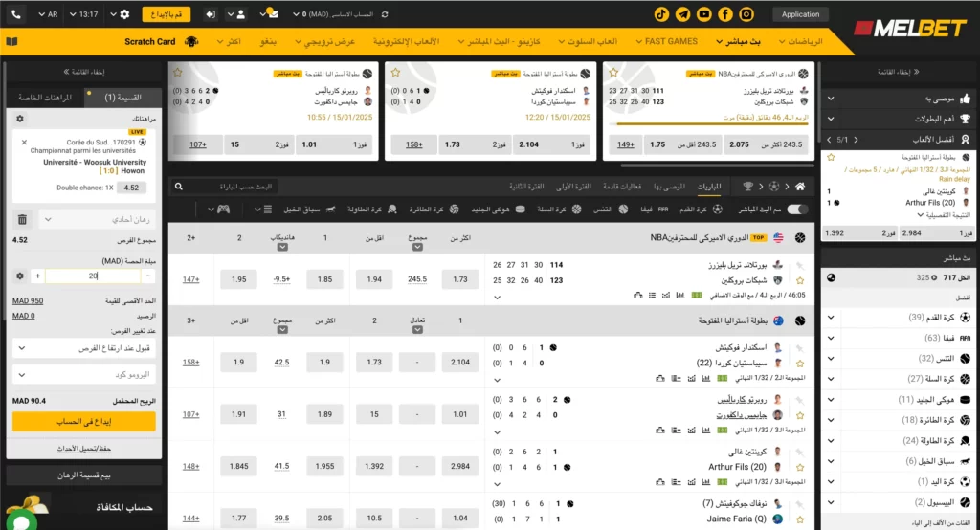Open the odds change acceptance dropdown
Image resolution: width=980 pixels, height=530 pixels.
tap(84, 348)
